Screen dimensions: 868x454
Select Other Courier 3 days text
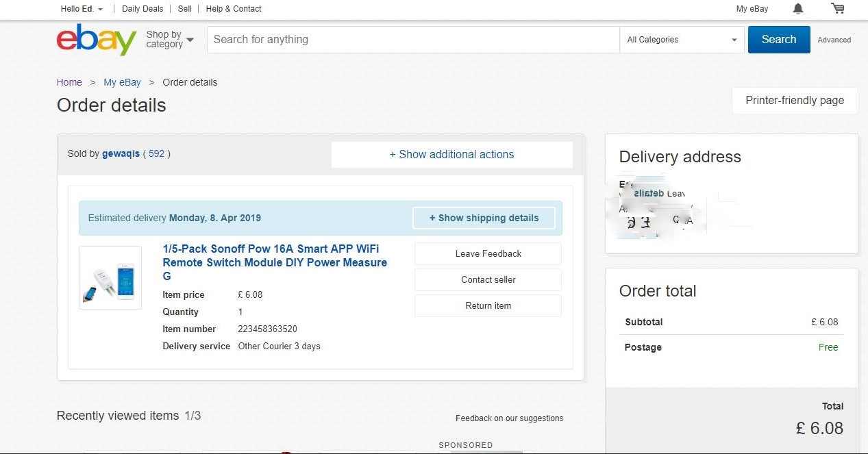(x=279, y=346)
